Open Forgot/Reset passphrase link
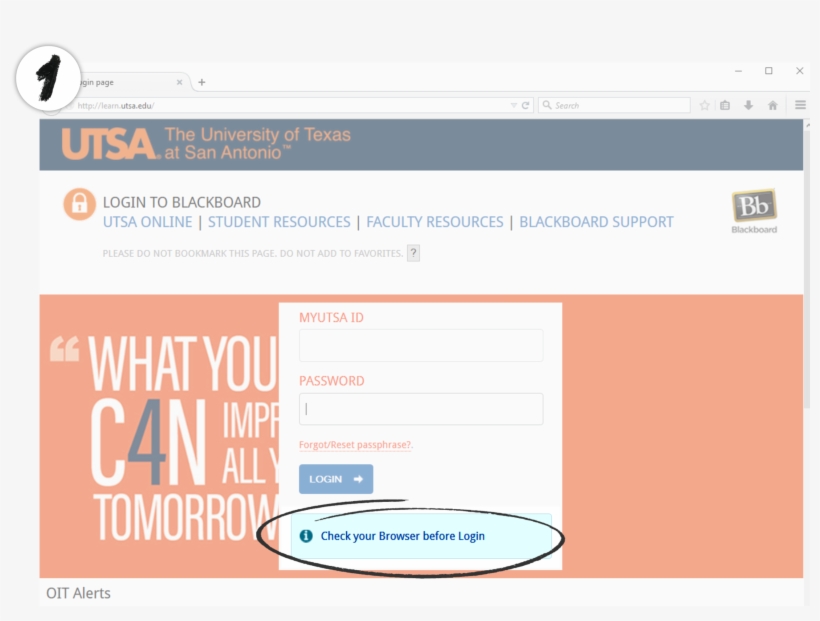Viewport: 820px width, 621px height. 356,445
